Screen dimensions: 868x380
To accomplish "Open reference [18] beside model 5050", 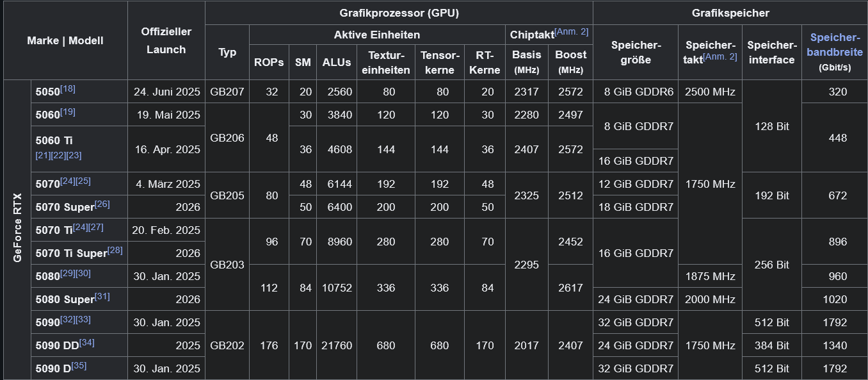I will (67, 88).
